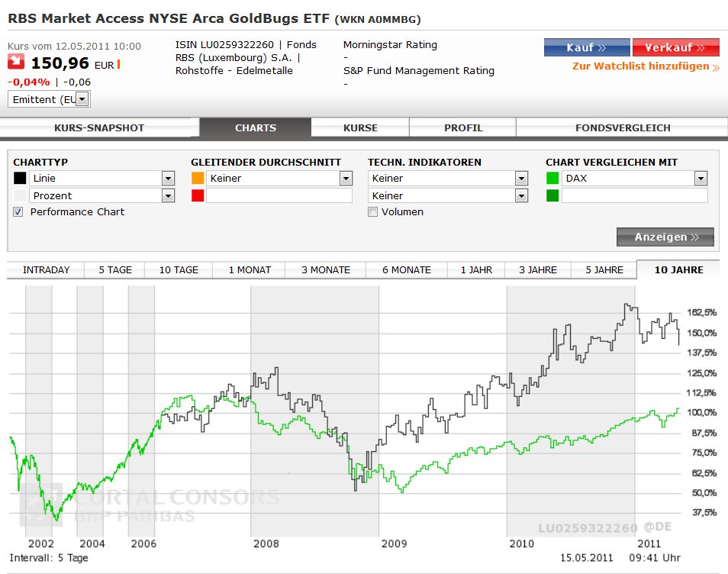Screen dimensions: 728x574
Task: Enable the Volumen checkbox
Action: coord(372,212)
